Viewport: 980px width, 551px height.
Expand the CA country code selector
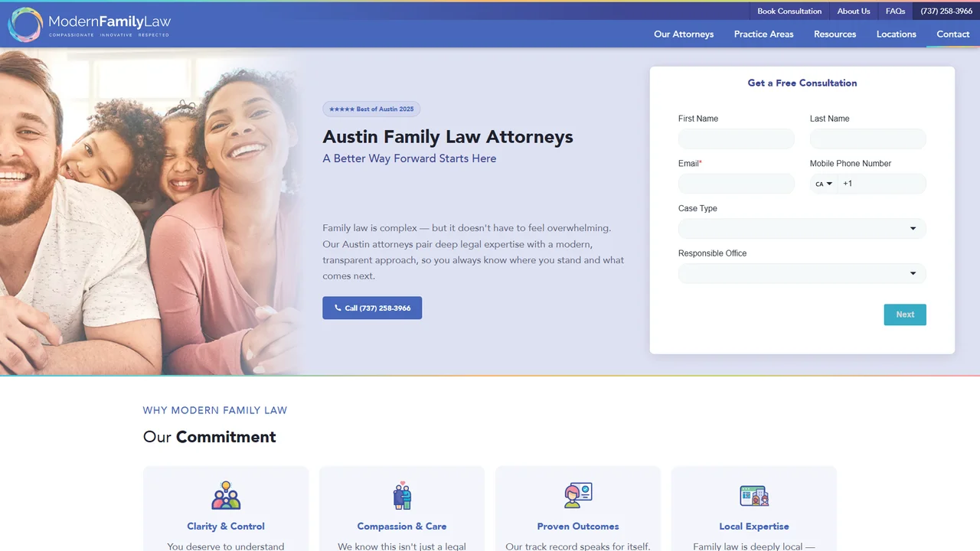824,184
